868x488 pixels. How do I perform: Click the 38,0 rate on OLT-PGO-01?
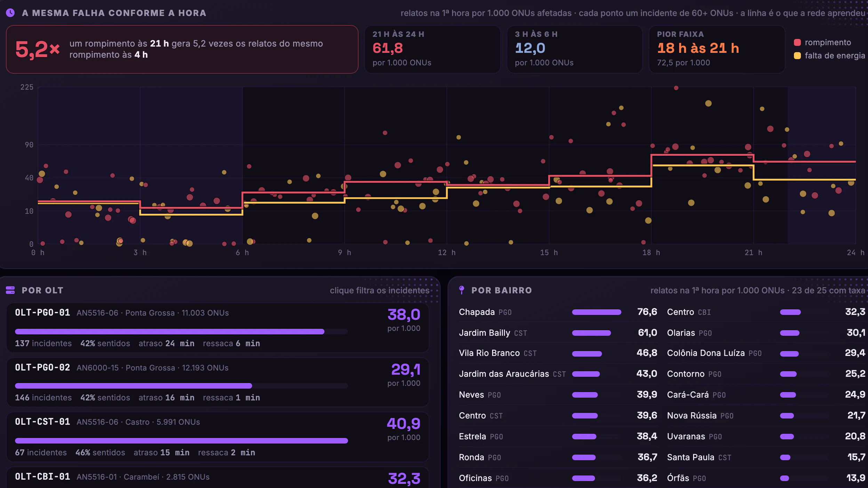(x=404, y=315)
